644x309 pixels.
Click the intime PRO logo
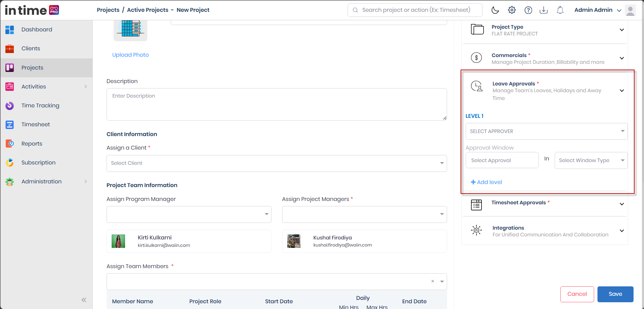32,10
